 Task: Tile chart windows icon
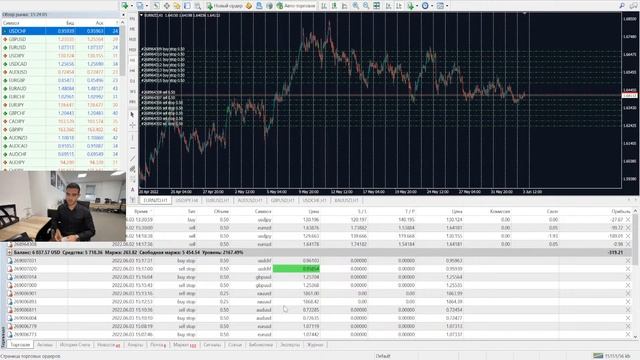[x=377, y=6]
